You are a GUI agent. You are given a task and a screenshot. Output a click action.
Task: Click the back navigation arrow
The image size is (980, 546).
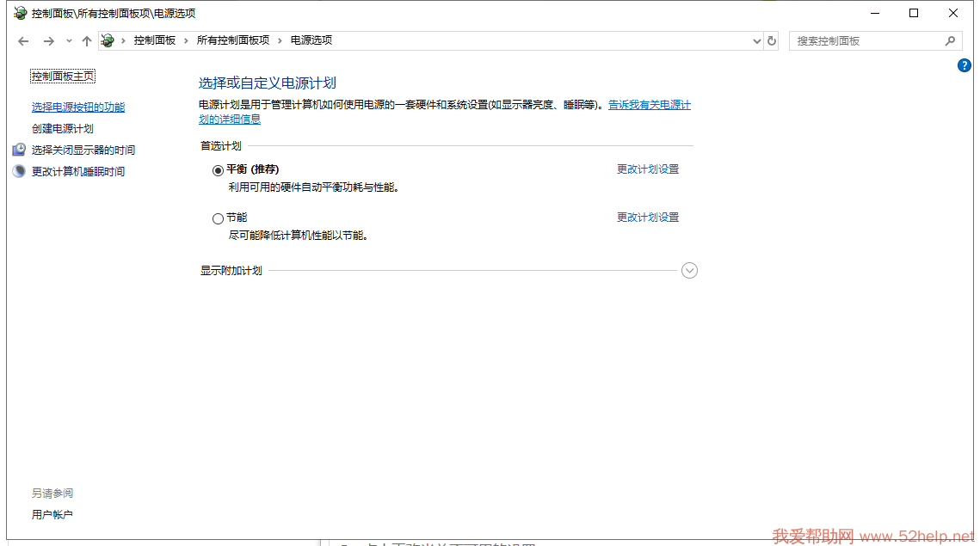[x=23, y=41]
